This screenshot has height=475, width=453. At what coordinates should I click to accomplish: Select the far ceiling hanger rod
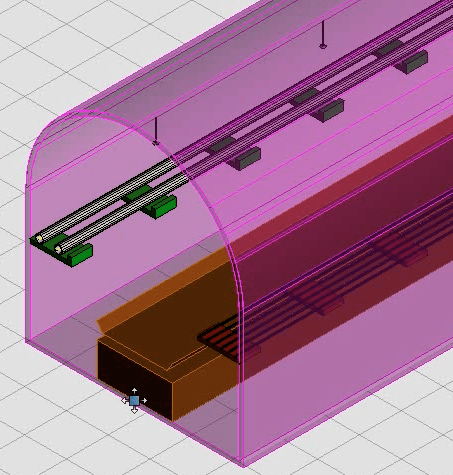point(322,34)
